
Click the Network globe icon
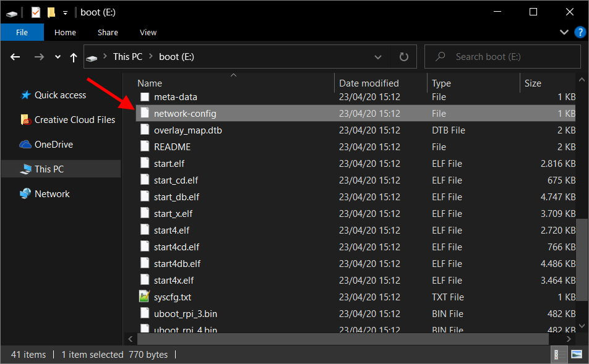click(25, 193)
